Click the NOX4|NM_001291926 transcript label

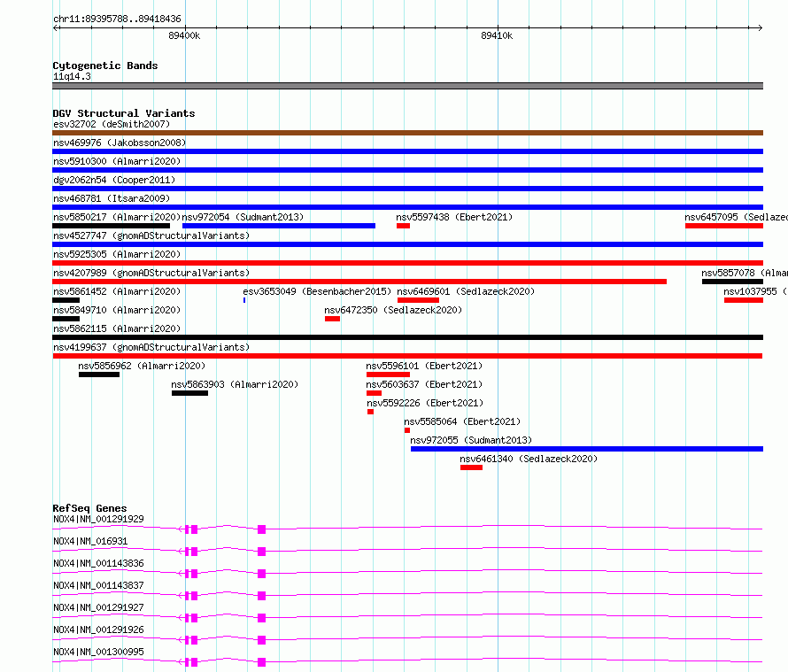98,630
